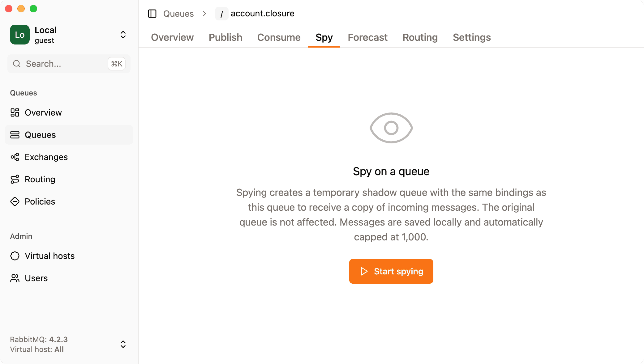644x364 pixels.
Task: Open the Publish tab
Action: [x=225, y=37]
